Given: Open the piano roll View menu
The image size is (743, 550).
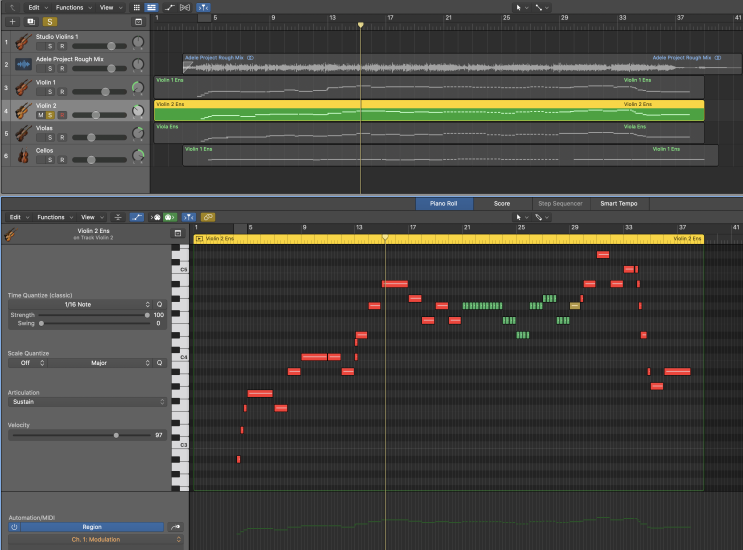Looking at the screenshot, I should (x=92, y=217).
